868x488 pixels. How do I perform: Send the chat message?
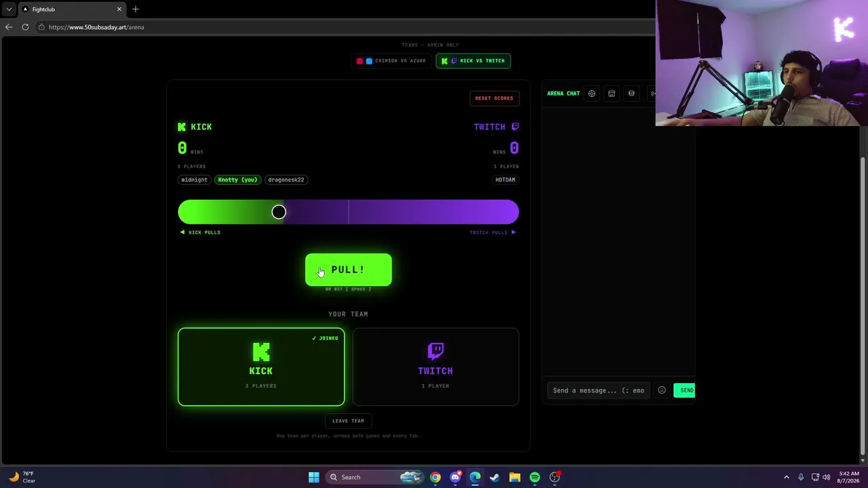point(684,390)
